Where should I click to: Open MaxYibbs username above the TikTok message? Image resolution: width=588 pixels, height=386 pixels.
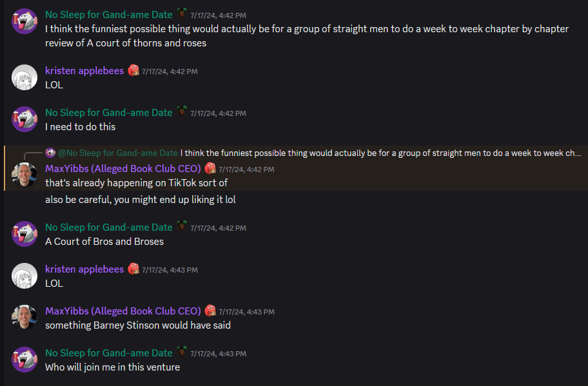[122, 168]
